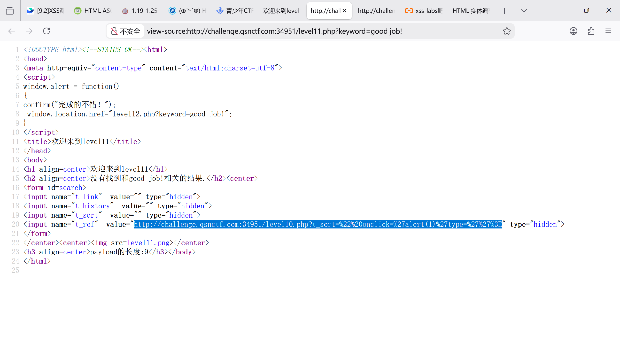Switch to the [9.2]XSS tab
This screenshot has height=364, width=620.
click(x=46, y=11)
